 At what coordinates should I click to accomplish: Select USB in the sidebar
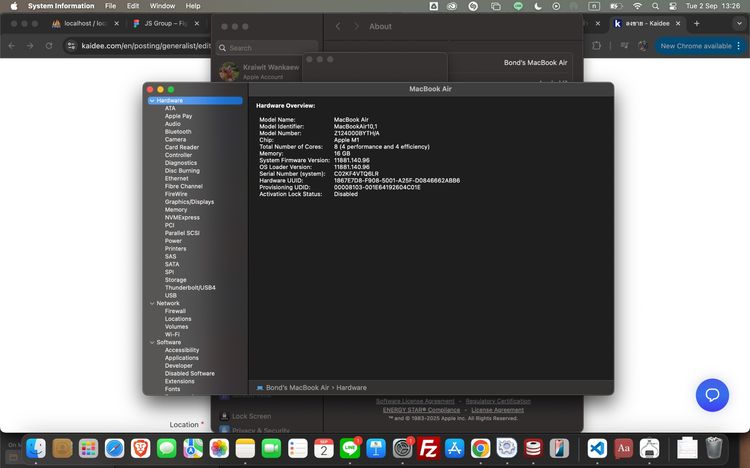(171, 295)
